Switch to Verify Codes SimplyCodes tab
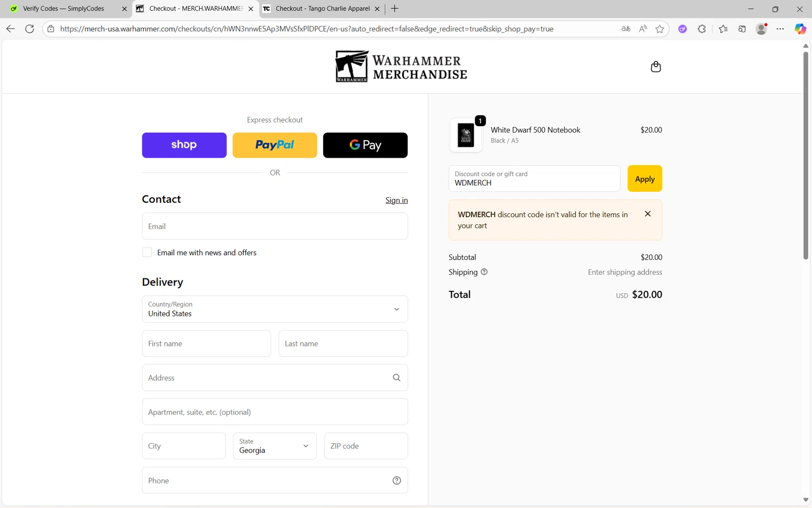 tap(68, 9)
